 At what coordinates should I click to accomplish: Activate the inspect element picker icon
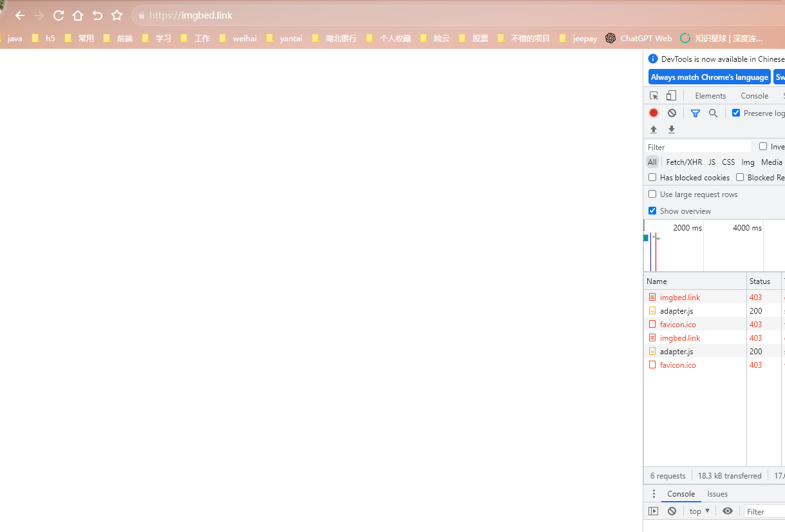click(x=654, y=96)
